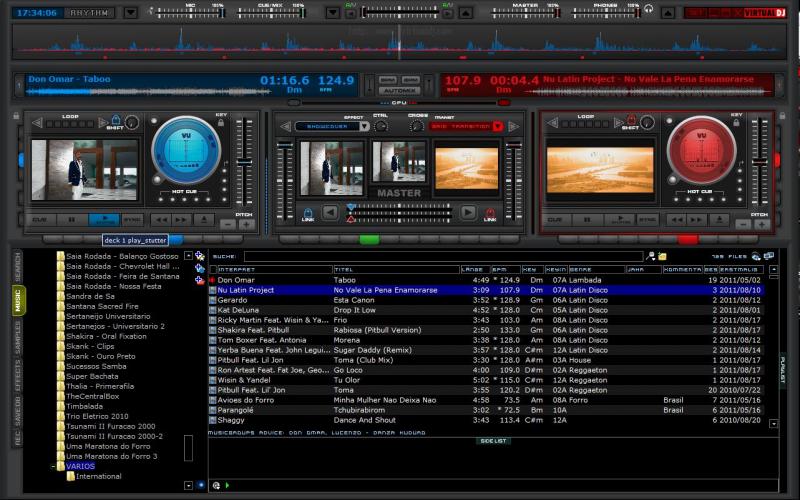The image size is (800, 500).
Task: Switch to the MUSIC side tab
Action: coord(18,301)
